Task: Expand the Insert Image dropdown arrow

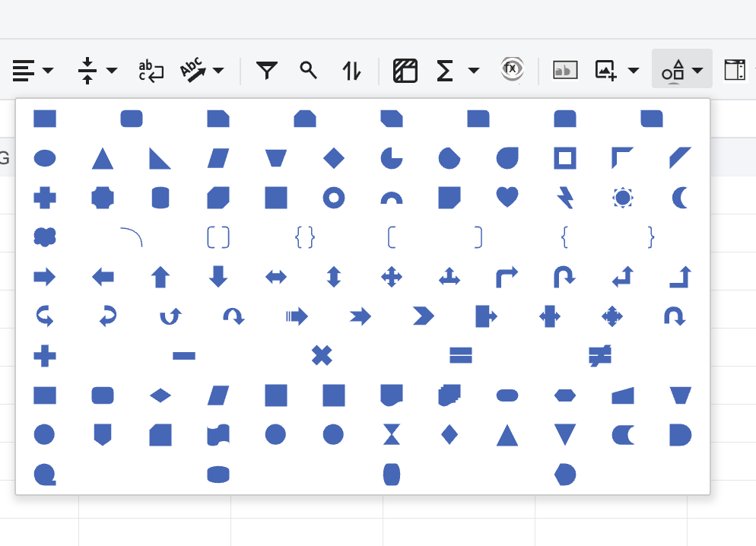Action: point(634,71)
